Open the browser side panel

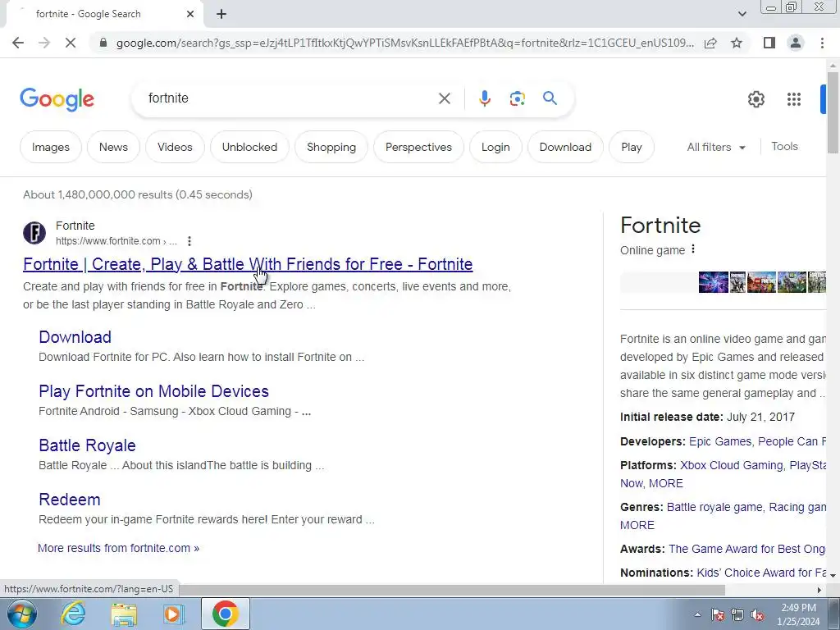point(769,43)
